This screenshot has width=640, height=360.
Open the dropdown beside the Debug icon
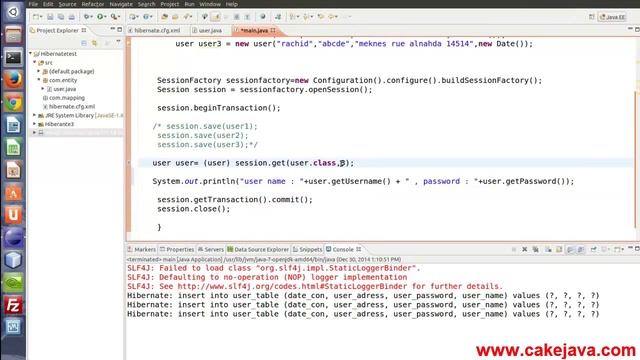92,17
